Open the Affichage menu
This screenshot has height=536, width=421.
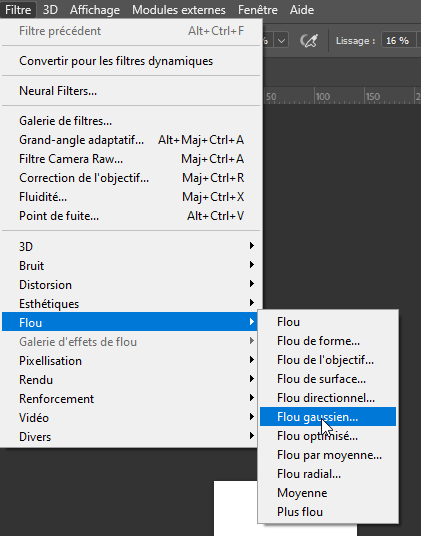[95, 10]
